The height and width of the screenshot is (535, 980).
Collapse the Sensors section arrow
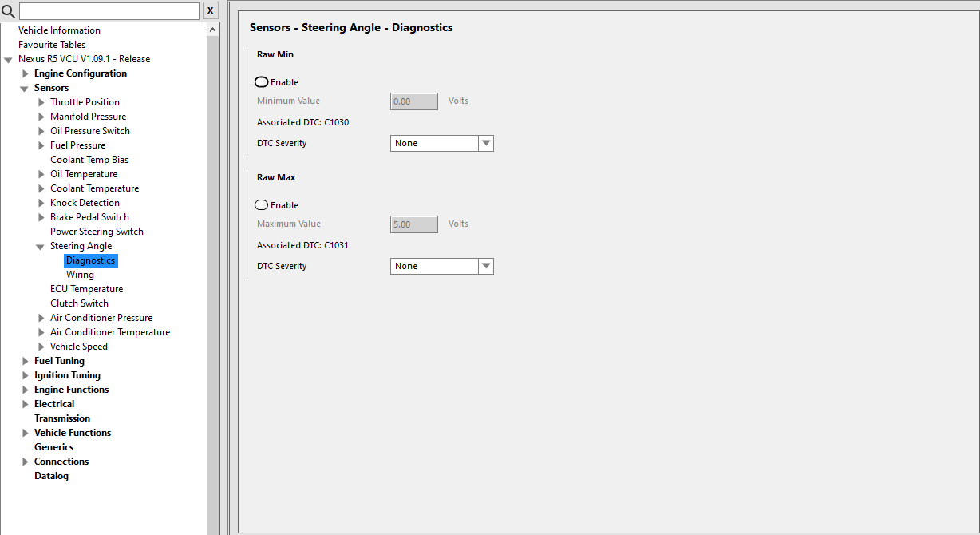pyautogui.click(x=25, y=89)
